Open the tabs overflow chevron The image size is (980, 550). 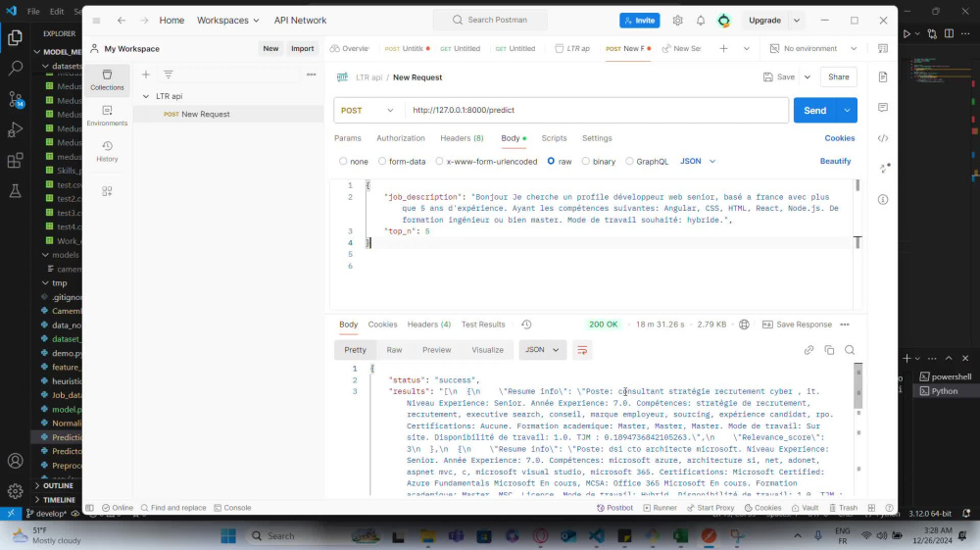[x=746, y=48]
